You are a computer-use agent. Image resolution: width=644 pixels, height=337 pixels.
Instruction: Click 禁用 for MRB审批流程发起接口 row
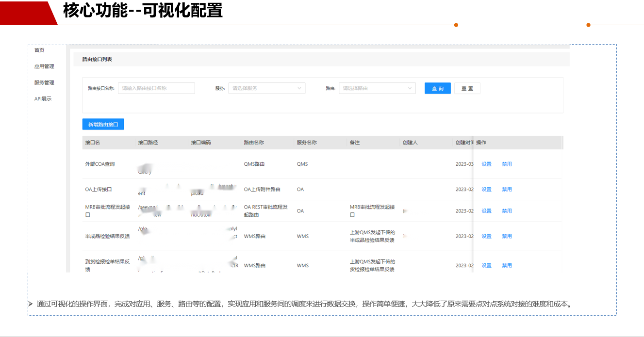tap(507, 211)
